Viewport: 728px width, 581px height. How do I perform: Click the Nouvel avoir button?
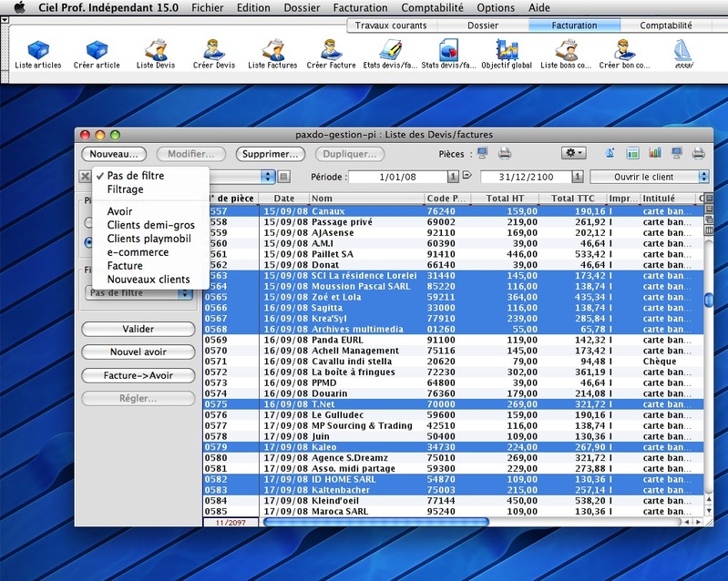(138, 352)
